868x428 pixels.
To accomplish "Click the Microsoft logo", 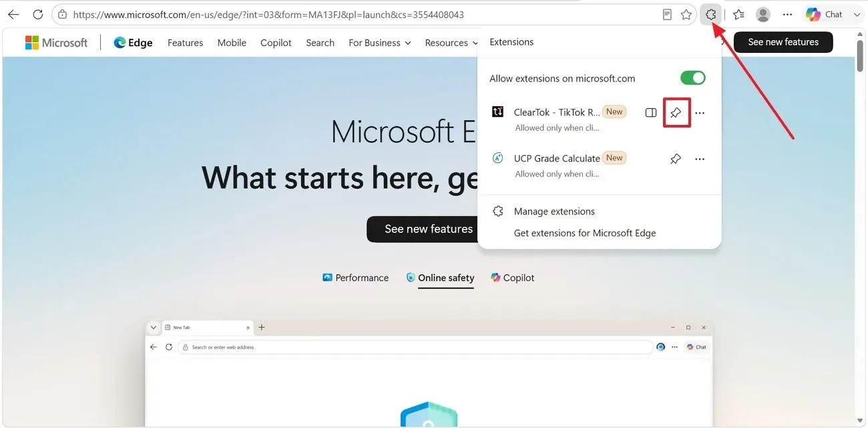I will (56, 43).
